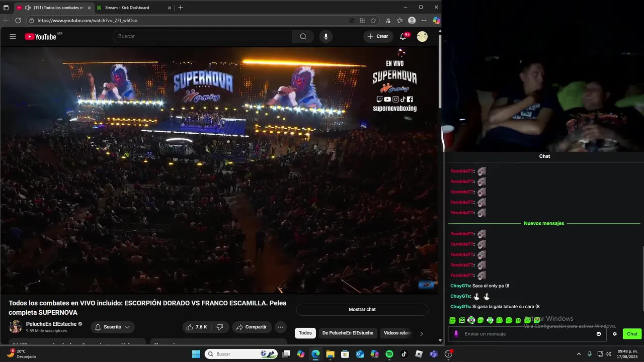Open the YouTube guide hamburger menu
This screenshot has width=644, height=362.
tap(13, 36)
